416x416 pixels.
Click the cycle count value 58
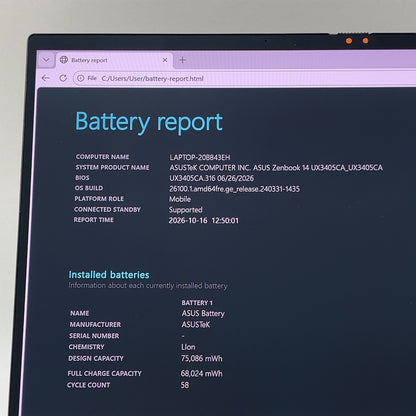(x=185, y=385)
